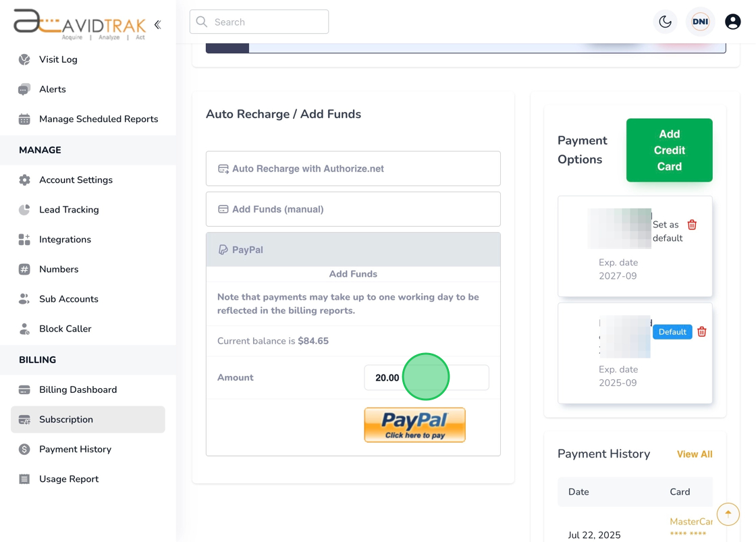756x542 pixels.
Task: Click the PayPal logo icon in header
Action: [x=223, y=250]
